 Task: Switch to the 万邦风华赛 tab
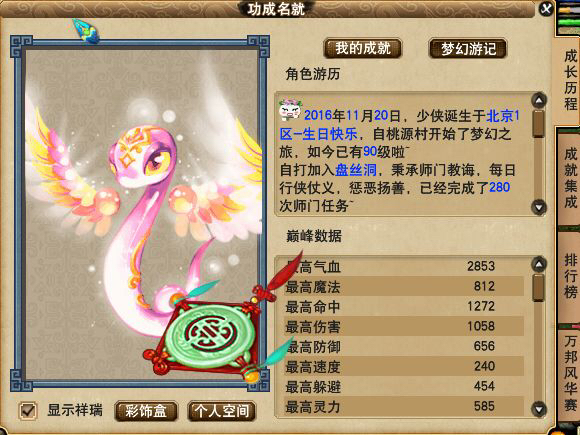(x=570, y=374)
